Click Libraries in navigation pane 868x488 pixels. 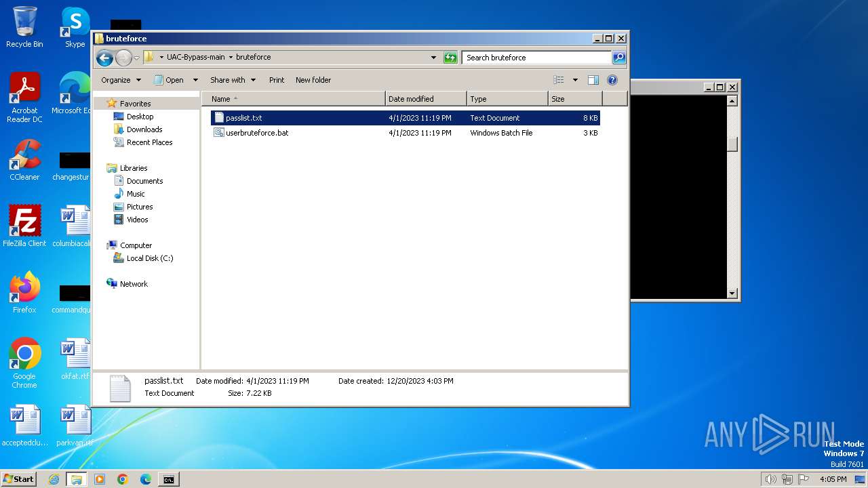click(x=134, y=168)
